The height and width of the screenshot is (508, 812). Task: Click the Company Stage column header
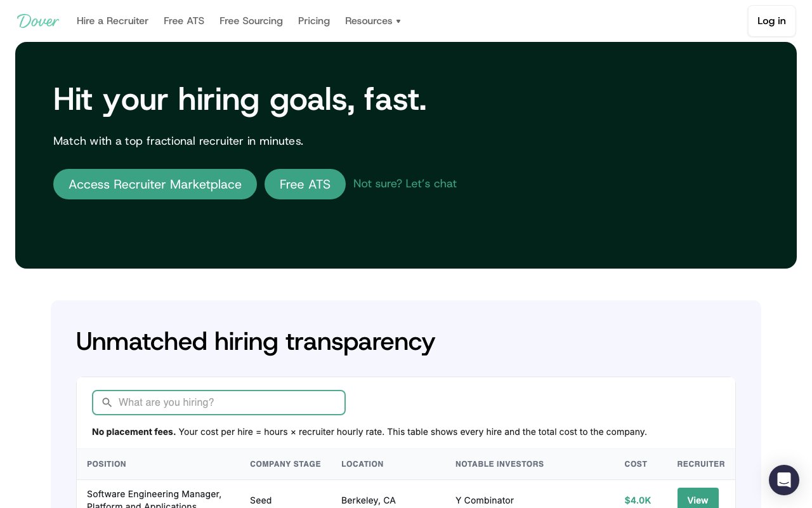coord(285,464)
